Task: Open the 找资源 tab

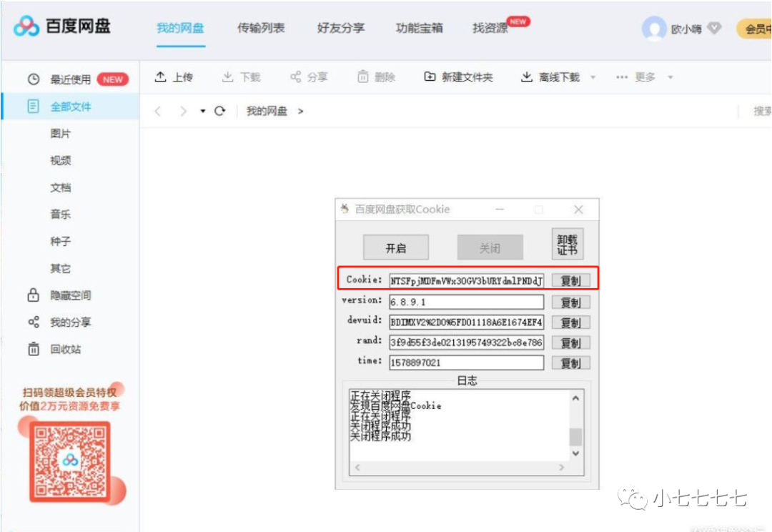Action: 490,28
